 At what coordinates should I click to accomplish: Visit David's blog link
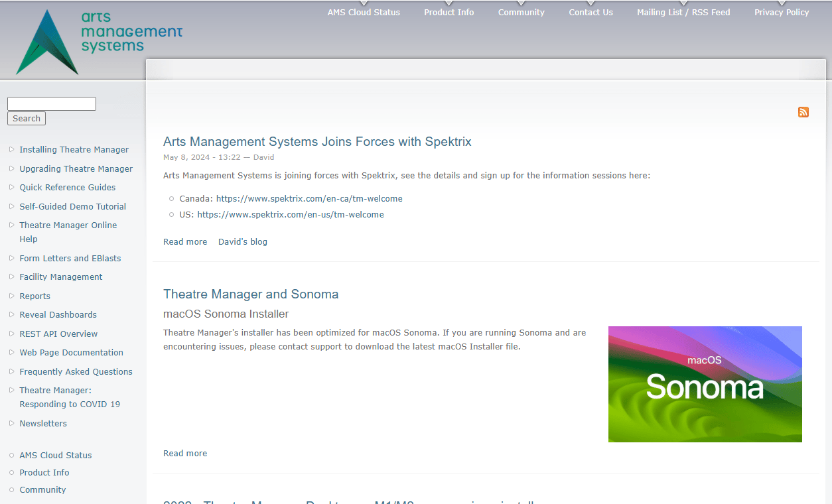coord(243,241)
